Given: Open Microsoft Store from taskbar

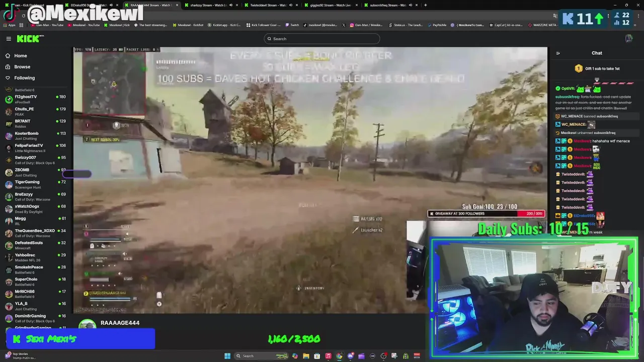Looking at the screenshot, I should [317, 356].
